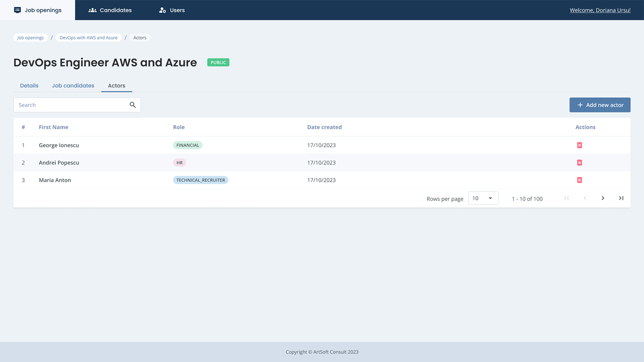Image resolution: width=644 pixels, height=362 pixels.
Task: Click the search magnifier icon
Action: pyautogui.click(x=132, y=105)
